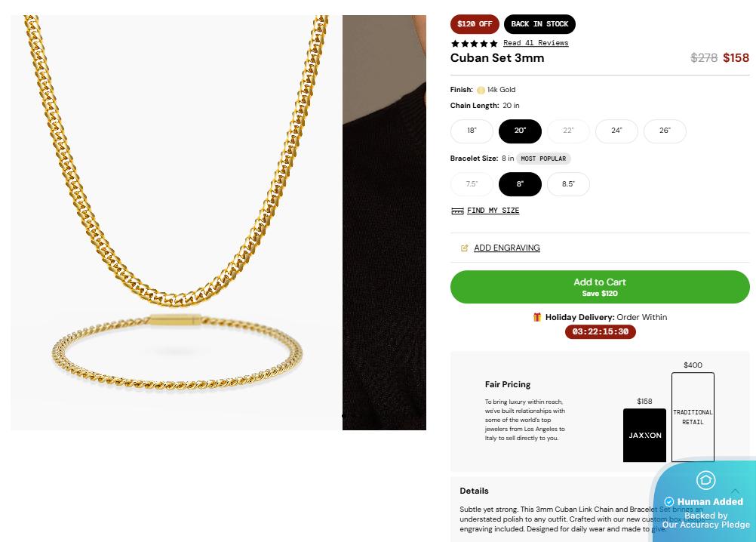
Task: Click the pencil icon next to ADD ENGRAVING
Action: click(463, 247)
